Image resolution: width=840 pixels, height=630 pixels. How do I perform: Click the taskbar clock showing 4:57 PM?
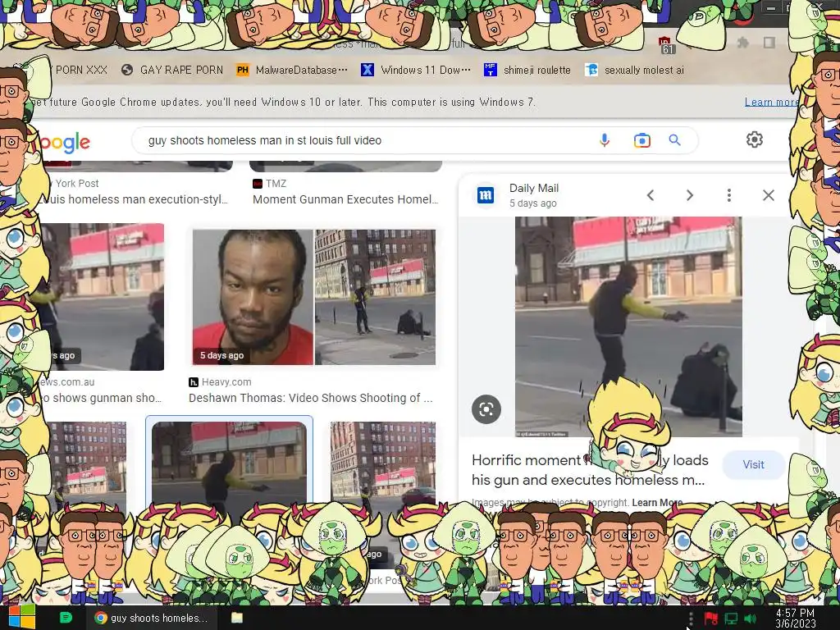point(795,619)
